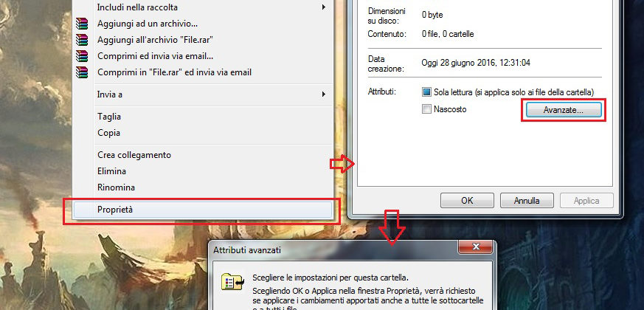Click WinRAR icon beside "Comprimi in File.rar ed invia"
644x310 pixels.
(x=82, y=72)
